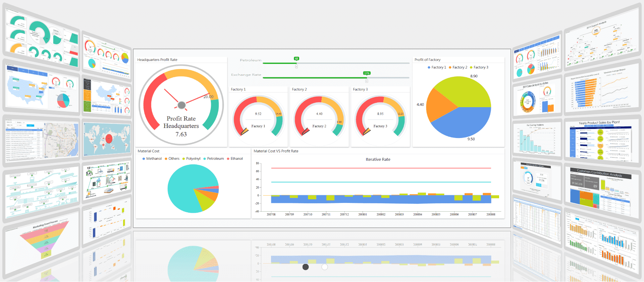The width and height of the screenshot is (644, 282).
Task: Toggle Factory 2 in Profit of Factory legend
Action: (x=458, y=67)
